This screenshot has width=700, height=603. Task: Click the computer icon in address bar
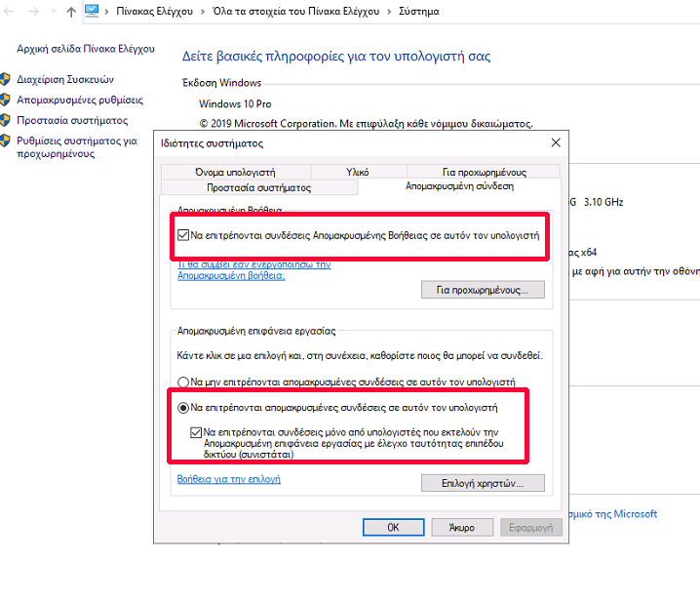(x=93, y=12)
